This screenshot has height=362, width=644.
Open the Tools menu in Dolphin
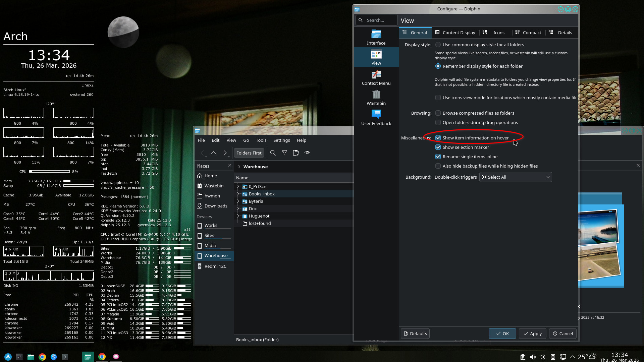coord(261,140)
